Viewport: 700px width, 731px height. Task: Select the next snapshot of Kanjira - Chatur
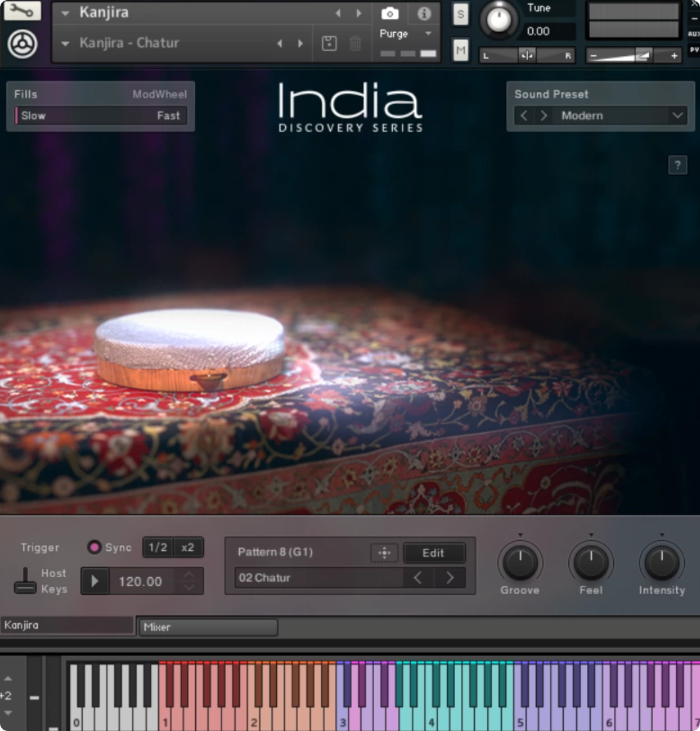click(x=301, y=43)
